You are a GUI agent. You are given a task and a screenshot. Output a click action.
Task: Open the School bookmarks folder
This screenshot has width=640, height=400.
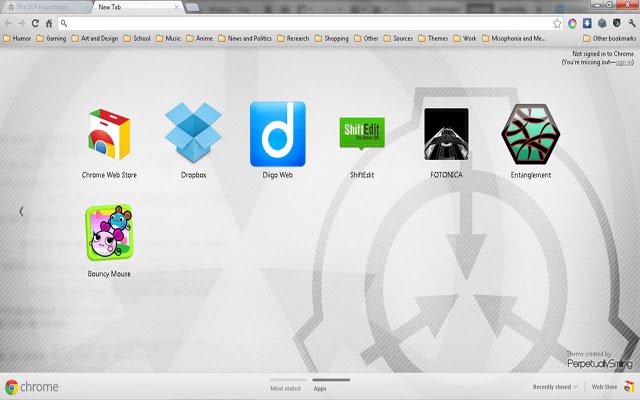[137, 38]
